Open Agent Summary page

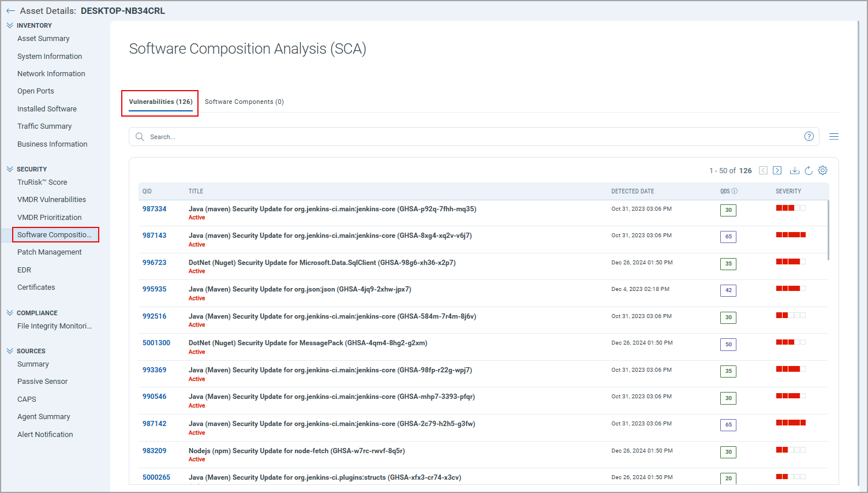tap(44, 417)
